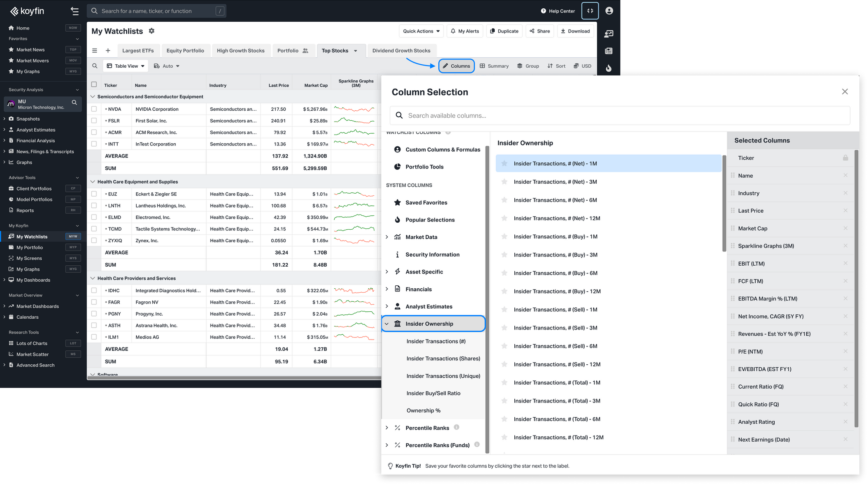Screen dimensions: 868x485
Task: Expand Market Data column category
Action: (x=387, y=237)
